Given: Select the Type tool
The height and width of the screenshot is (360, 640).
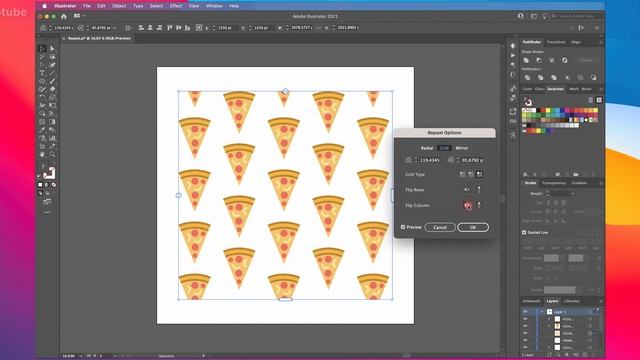Looking at the screenshot, I should 42,73.
